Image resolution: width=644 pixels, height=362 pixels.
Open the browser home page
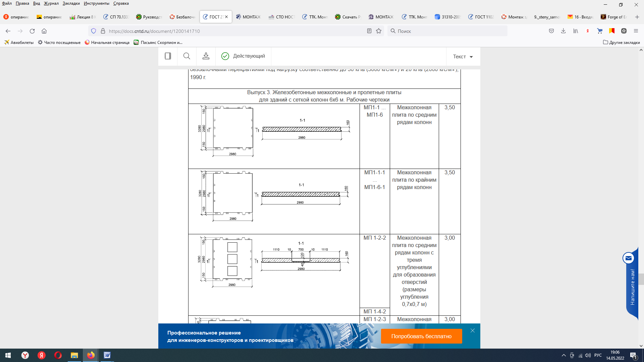coord(44,31)
